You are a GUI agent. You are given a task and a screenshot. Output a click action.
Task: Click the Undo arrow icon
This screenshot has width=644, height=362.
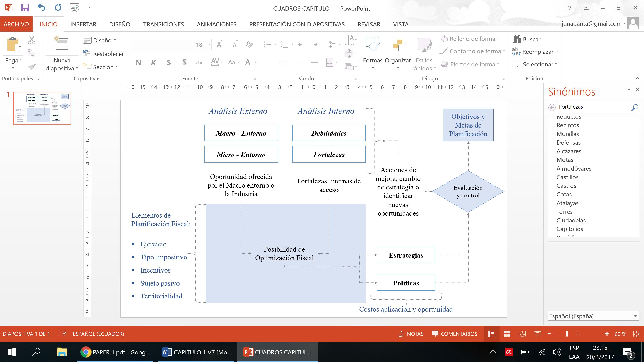(x=41, y=8)
